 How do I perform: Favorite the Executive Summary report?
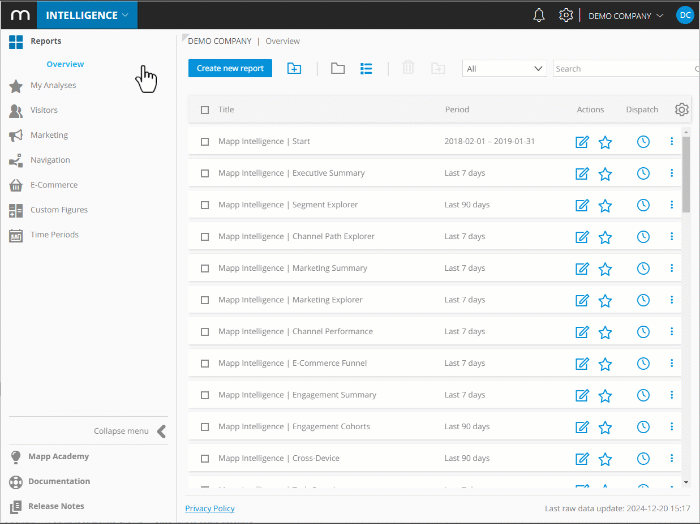605,174
